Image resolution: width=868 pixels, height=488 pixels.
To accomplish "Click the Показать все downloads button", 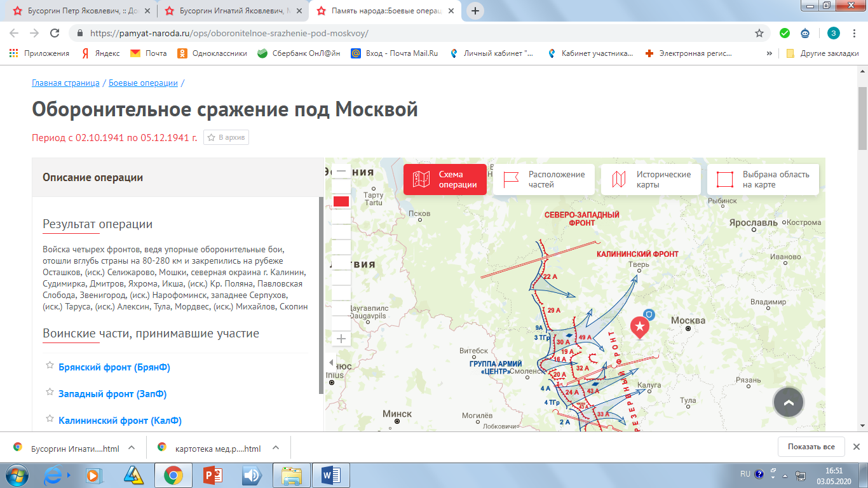I will point(811,447).
